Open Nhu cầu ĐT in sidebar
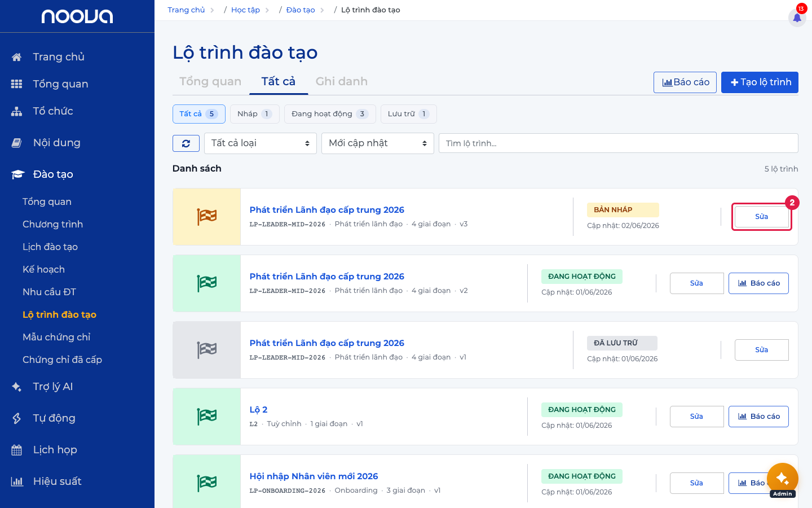This screenshot has width=812, height=508. pos(49,292)
